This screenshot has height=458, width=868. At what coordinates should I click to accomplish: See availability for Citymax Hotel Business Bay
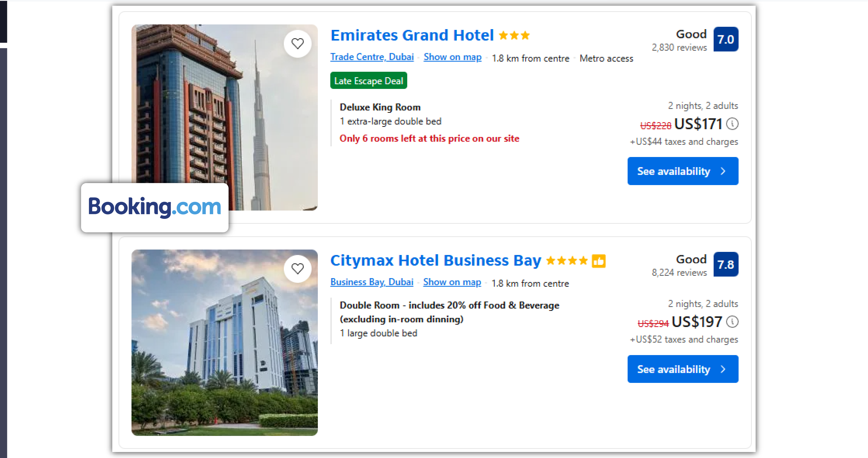tap(683, 369)
